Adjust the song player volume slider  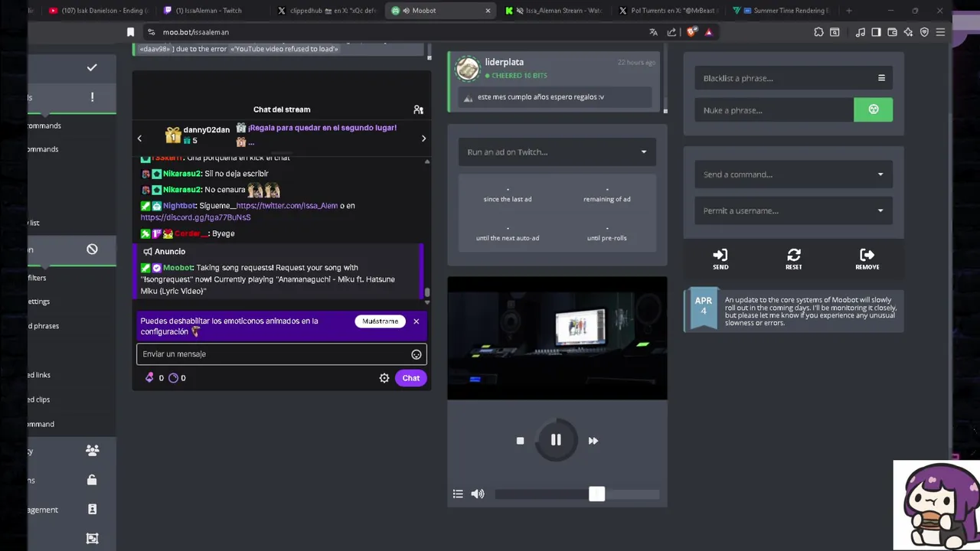pyautogui.click(x=577, y=494)
